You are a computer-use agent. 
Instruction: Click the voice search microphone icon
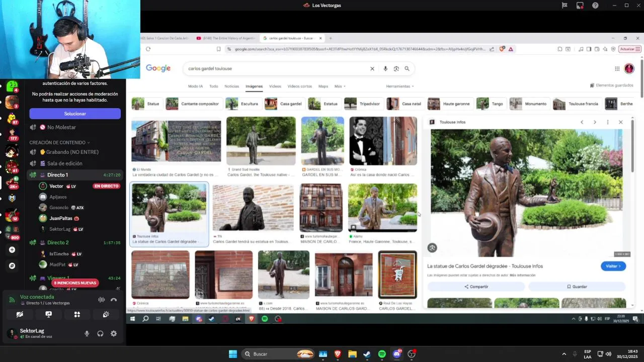click(x=385, y=69)
